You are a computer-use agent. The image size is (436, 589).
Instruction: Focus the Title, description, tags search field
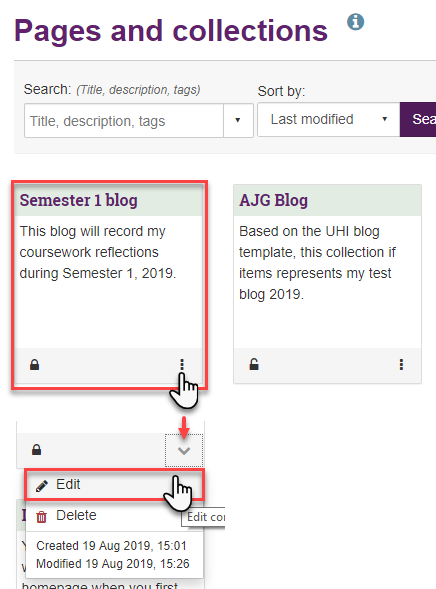click(124, 121)
